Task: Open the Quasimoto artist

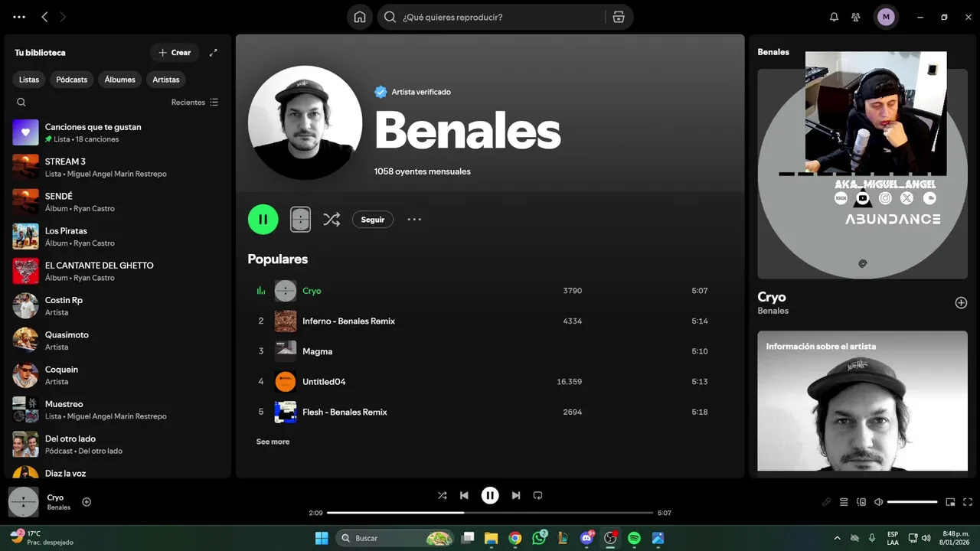Action: (x=117, y=341)
